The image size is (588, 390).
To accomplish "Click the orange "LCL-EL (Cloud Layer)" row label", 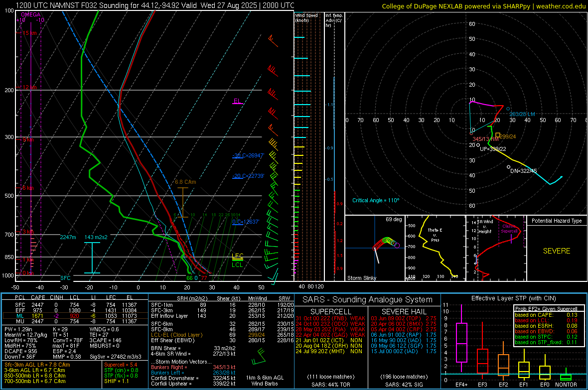I will point(176,335).
